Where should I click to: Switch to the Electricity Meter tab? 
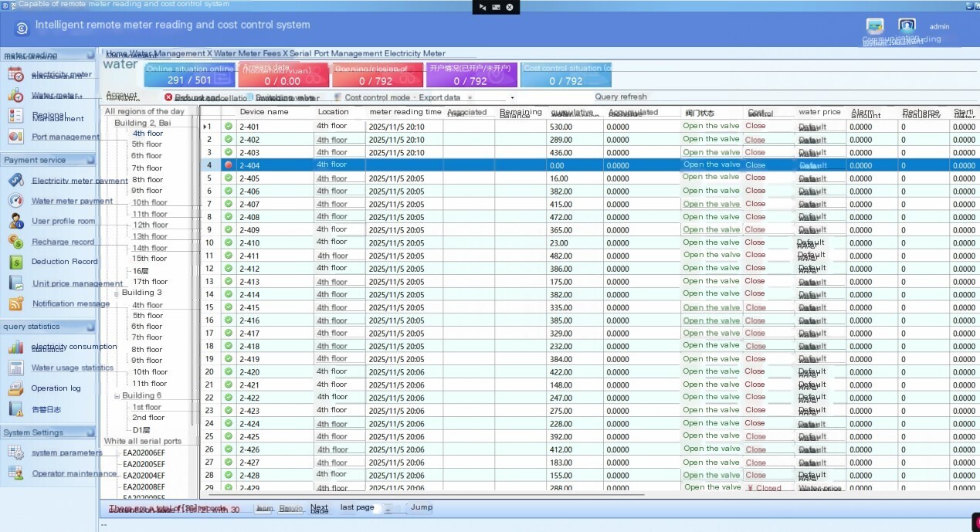415,53
